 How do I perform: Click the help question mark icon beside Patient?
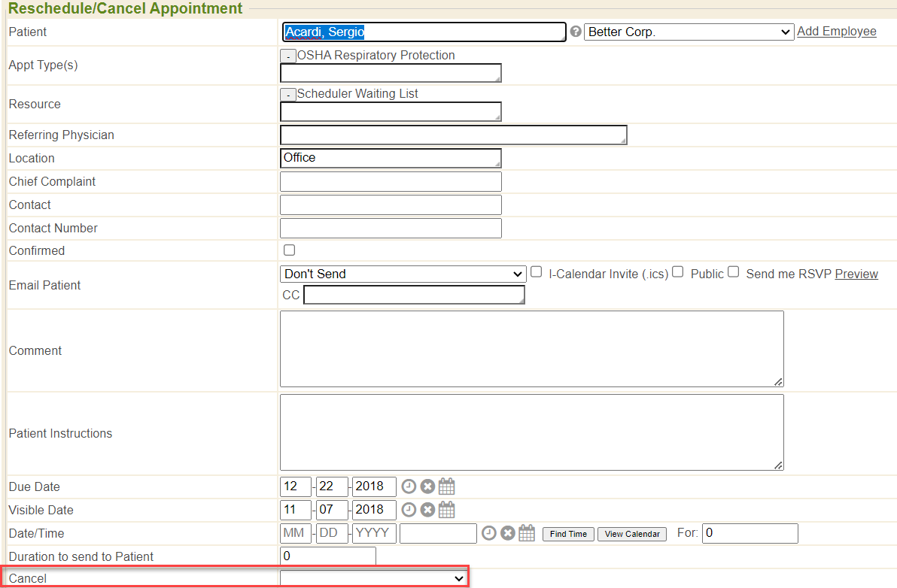576,32
